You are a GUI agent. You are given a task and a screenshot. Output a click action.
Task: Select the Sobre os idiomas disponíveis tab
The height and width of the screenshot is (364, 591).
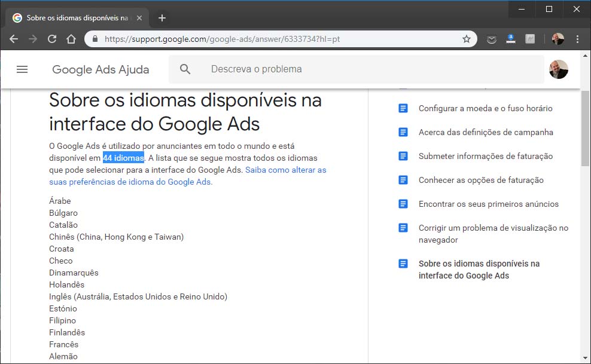(77, 18)
